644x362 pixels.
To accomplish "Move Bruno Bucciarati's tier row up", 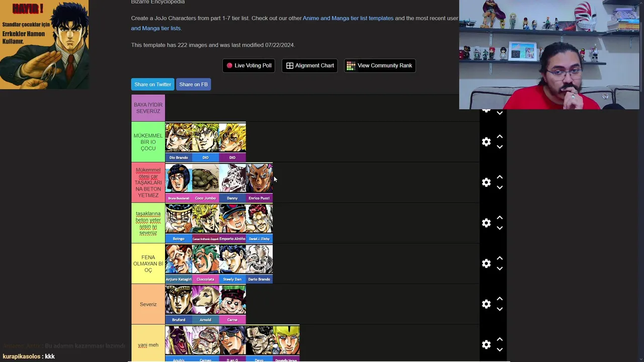I will [500, 177].
